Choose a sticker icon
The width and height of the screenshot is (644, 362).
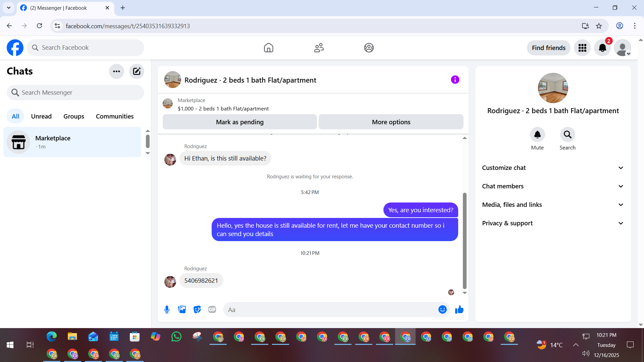[x=197, y=310]
